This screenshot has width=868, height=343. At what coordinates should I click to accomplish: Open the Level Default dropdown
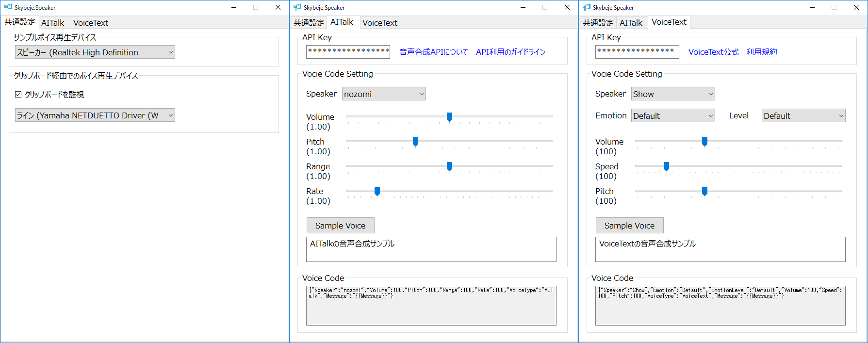pyautogui.click(x=803, y=116)
